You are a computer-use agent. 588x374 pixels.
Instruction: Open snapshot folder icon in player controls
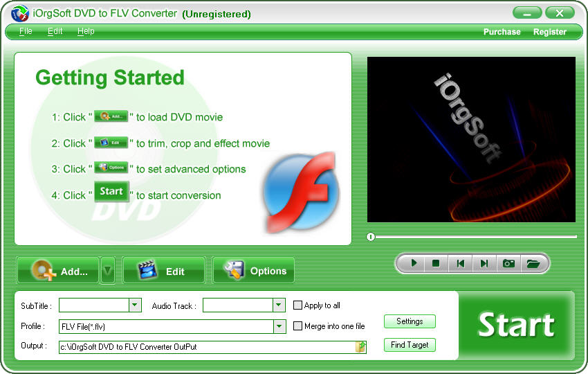[x=532, y=263]
